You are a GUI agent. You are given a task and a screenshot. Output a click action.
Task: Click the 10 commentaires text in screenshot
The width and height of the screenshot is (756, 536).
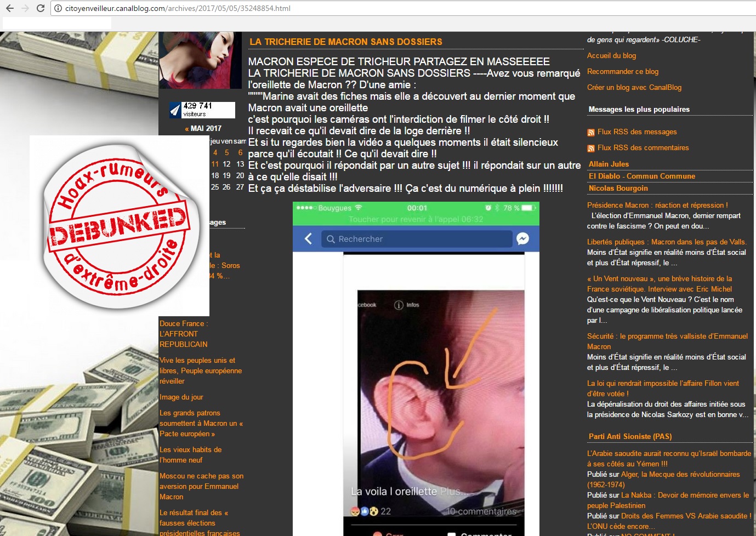[481, 511]
